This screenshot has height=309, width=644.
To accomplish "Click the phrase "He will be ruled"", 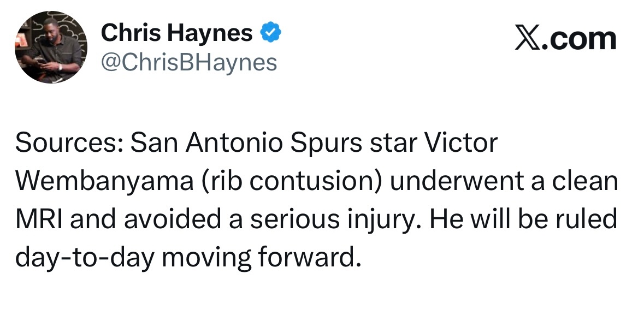I will (x=523, y=219).
